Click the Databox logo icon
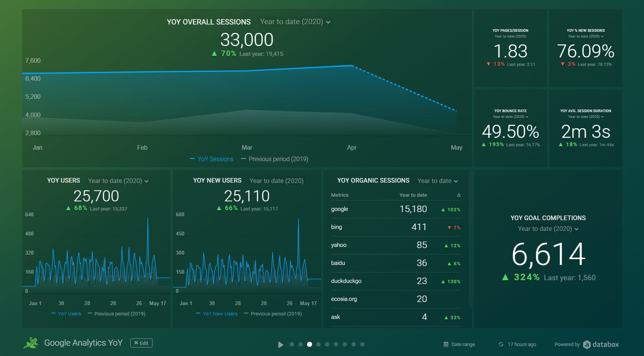This screenshot has width=644, height=356. pos(586,345)
